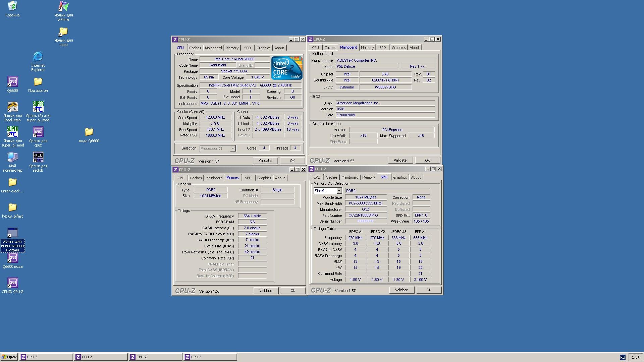Click the RU language indicator in tray
This screenshot has height=362, width=644.
[x=623, y=357]
